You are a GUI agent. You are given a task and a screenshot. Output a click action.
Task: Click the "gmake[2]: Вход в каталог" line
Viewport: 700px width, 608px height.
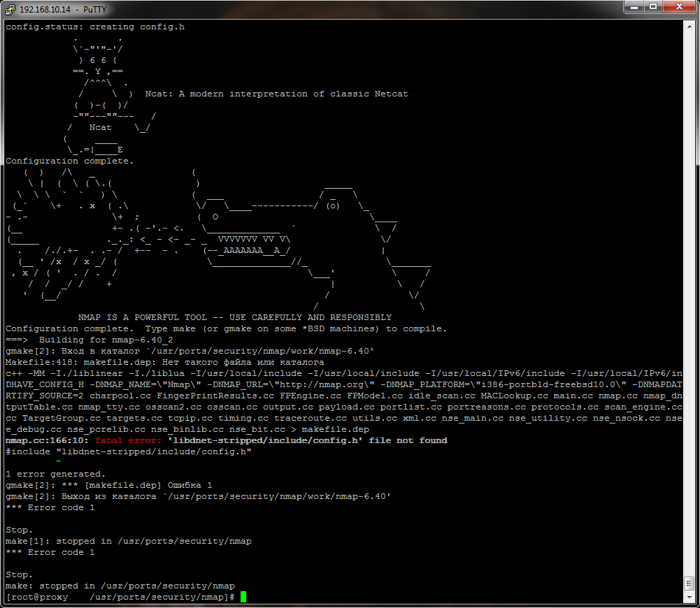pos(190,351)
